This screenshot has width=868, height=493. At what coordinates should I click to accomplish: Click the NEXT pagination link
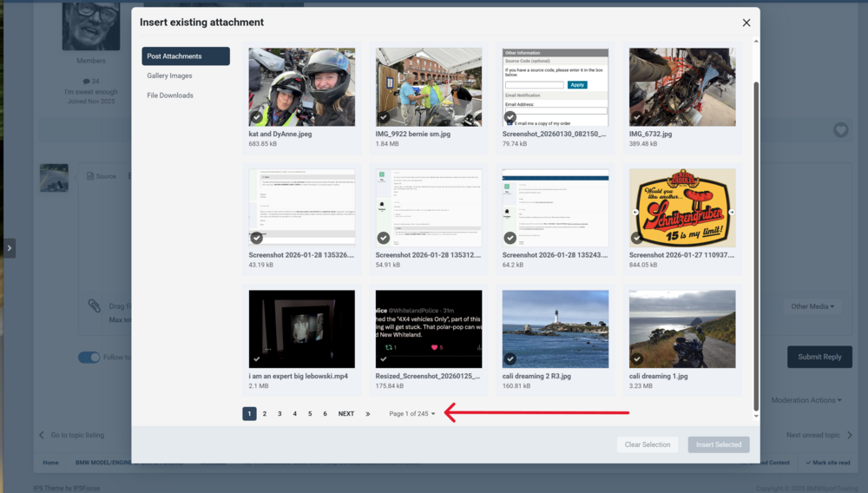pyautogui.click(x=346, y=414)
